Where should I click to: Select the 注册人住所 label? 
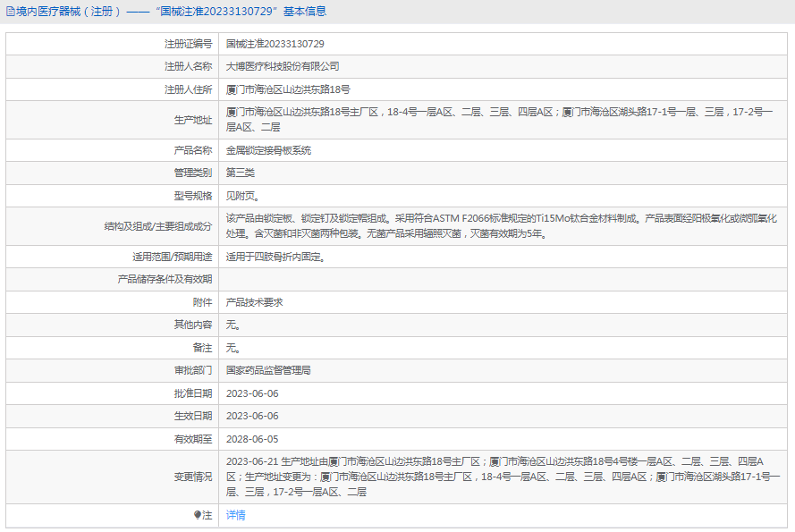click(x=188, y=89)
